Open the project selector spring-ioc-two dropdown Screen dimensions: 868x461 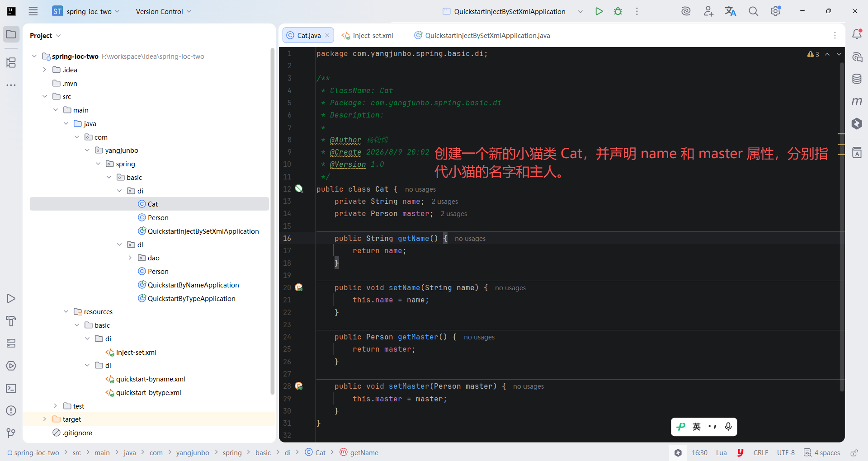point(86,11)
